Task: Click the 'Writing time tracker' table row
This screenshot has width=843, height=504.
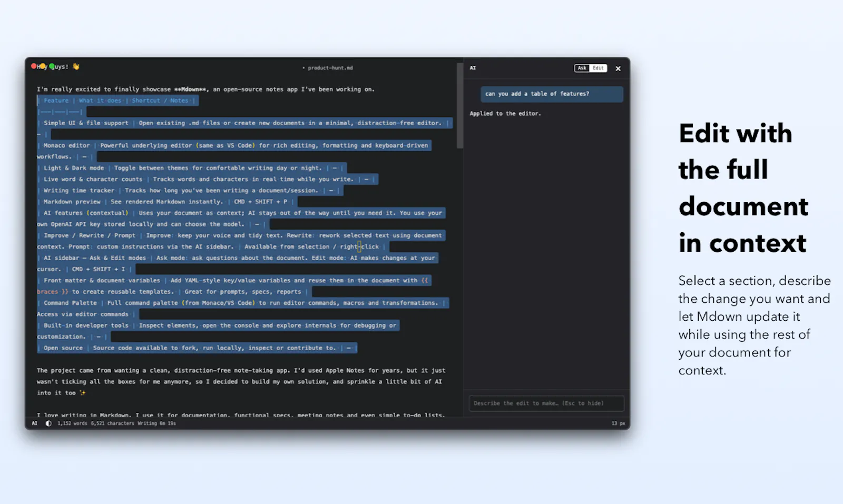Action: (x=190, y=191)
